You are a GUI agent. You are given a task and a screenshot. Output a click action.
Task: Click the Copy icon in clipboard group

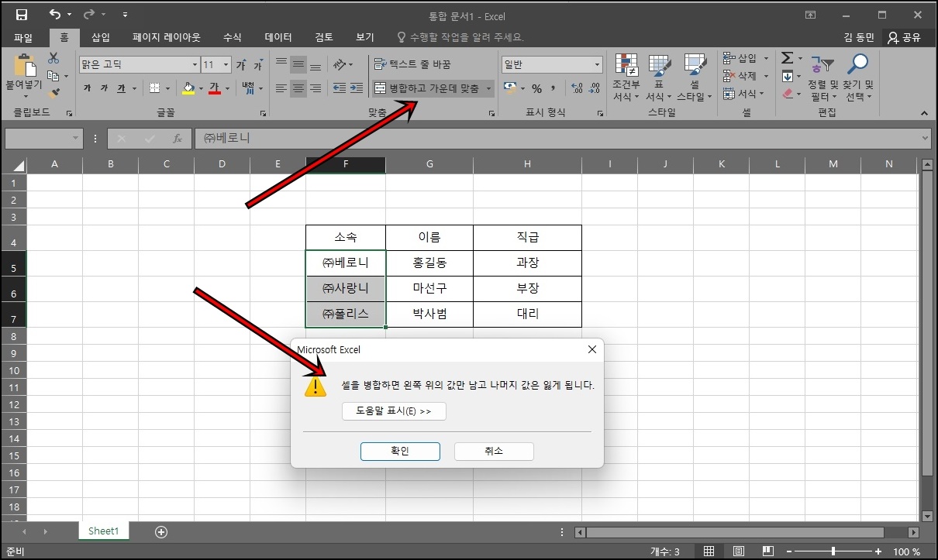(x=53, y=76)
